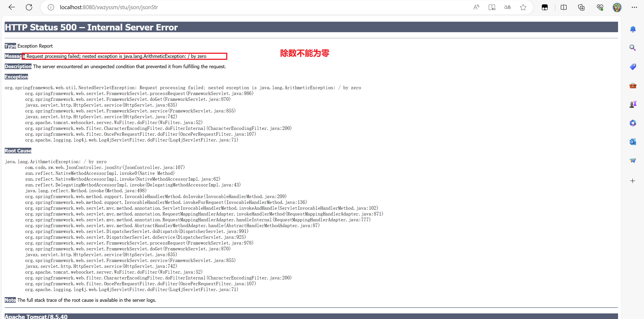Viewport: 644px width, 319px height.
Task: Customize sidebar with plus button
Action: tap(633, 181)
